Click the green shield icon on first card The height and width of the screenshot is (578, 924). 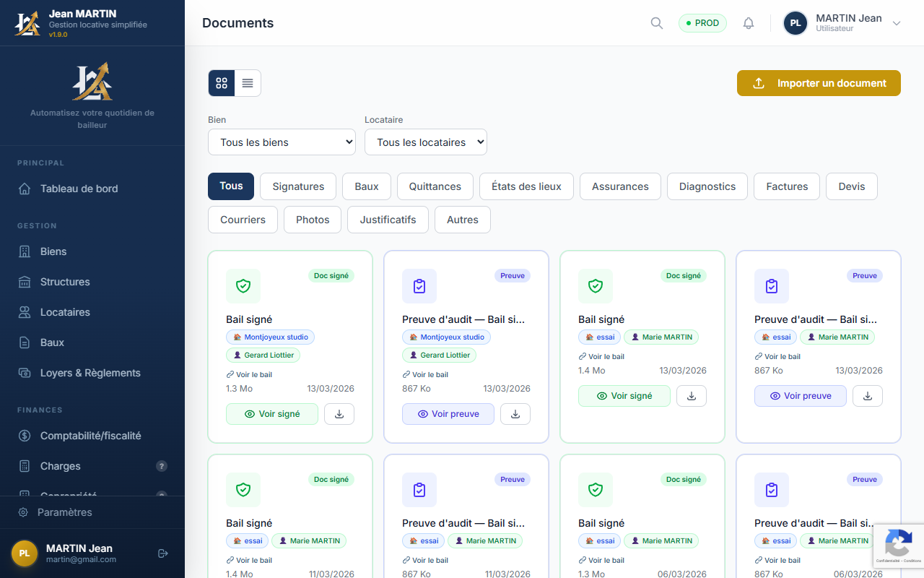tap(243, 286)
